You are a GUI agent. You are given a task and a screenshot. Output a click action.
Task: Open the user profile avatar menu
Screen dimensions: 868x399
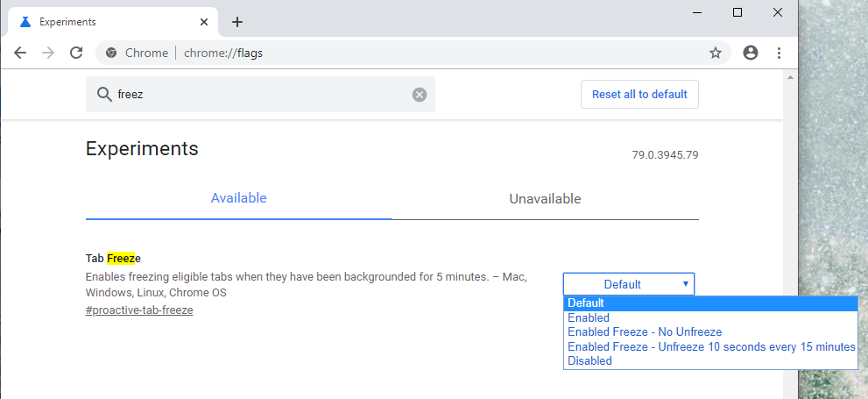pos(751,53)
